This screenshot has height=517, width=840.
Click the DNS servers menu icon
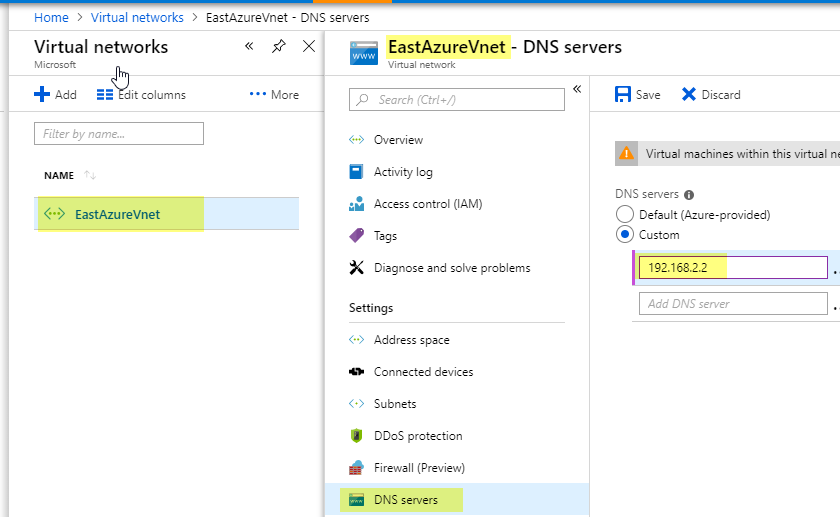(x=356, y=500)
